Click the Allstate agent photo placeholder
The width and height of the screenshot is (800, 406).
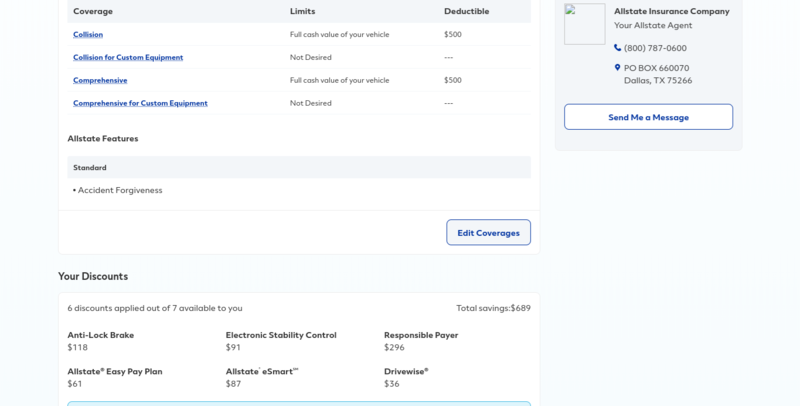pyautogui.click(x=584, y=24)
